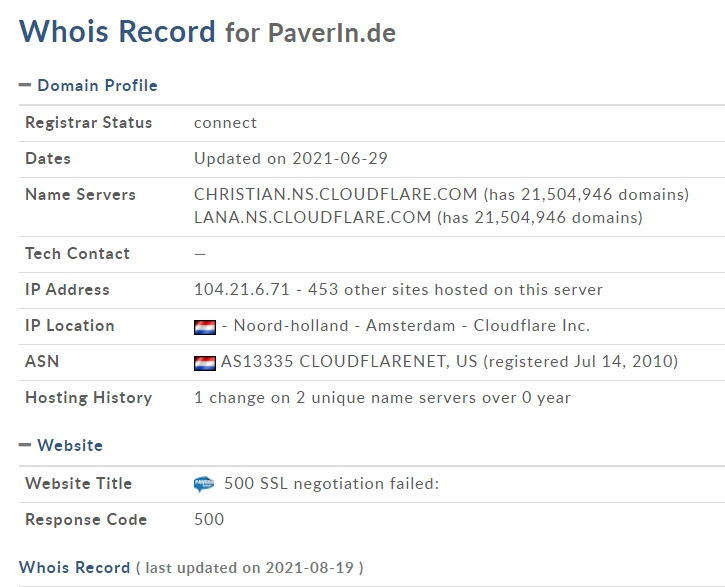
Task: Click AS13335 CLOUDFLARENET ASN entry
Action: click(349, 361)
